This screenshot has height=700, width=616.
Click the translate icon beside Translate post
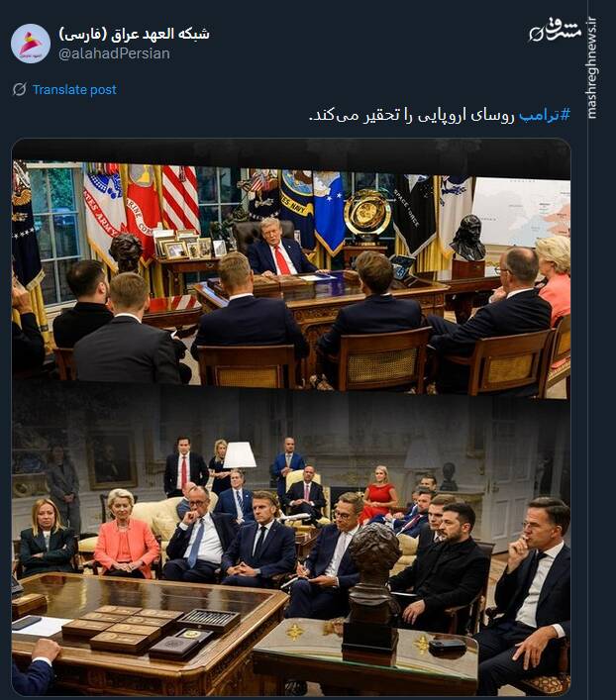pos(19,89)
